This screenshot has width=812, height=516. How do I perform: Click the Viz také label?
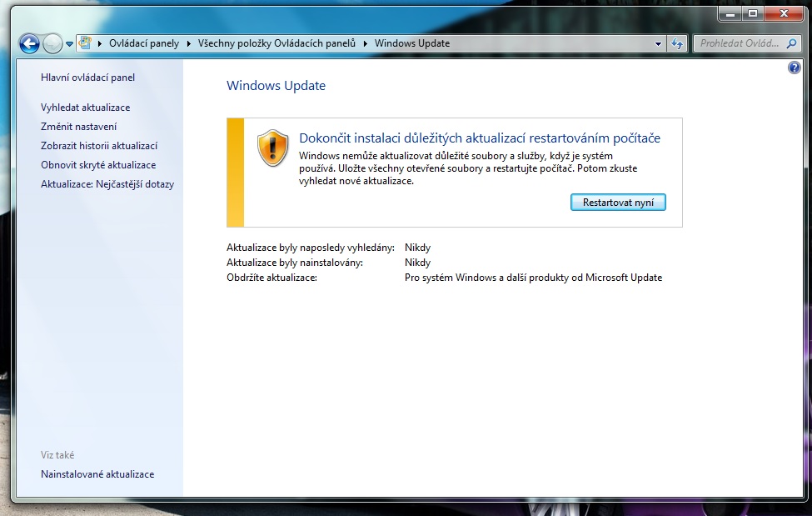coord(57,455)
